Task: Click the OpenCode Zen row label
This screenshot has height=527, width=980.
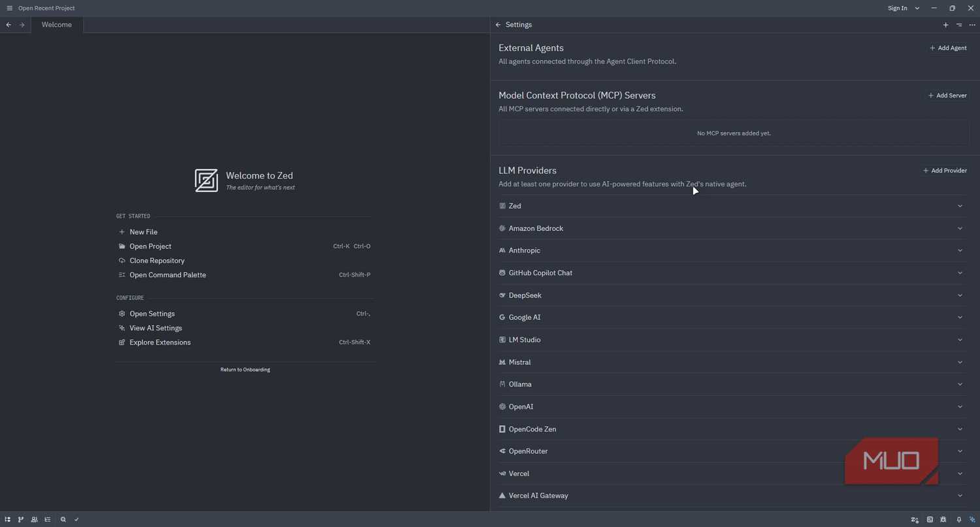Action: (532, 429)
